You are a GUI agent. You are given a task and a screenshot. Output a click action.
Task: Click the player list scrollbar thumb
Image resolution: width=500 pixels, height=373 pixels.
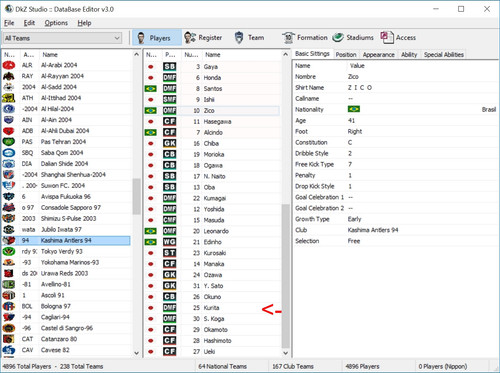(285, 276)
